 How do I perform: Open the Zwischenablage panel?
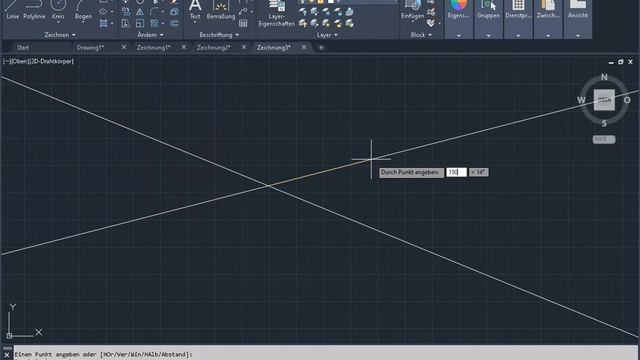(x=548, y=9)
